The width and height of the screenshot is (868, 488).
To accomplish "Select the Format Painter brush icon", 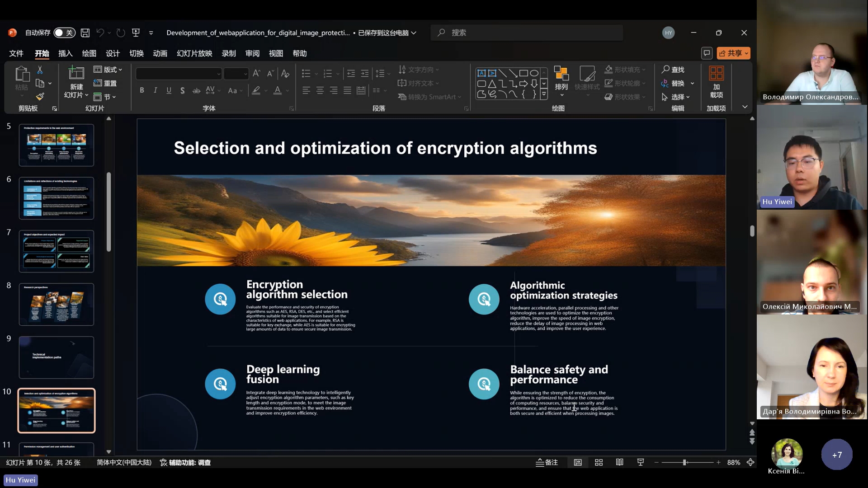I will [x=40, y=96].
